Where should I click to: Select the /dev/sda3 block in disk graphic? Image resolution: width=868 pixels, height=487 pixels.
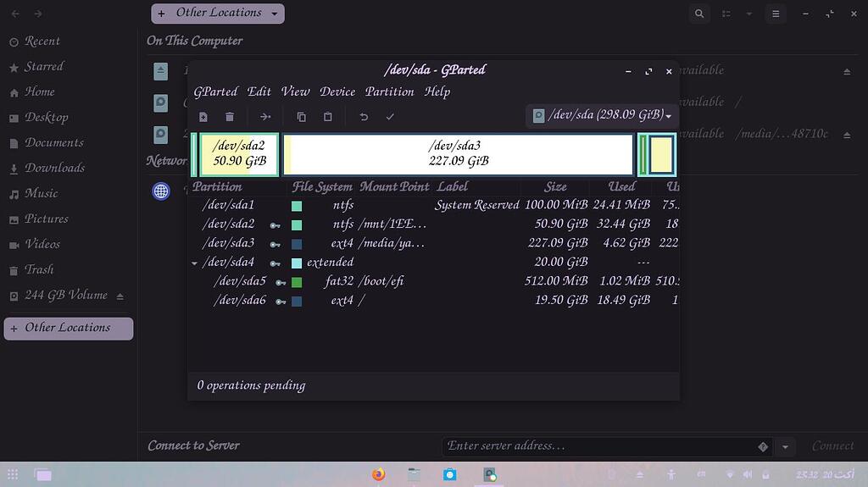coord(458,154)
